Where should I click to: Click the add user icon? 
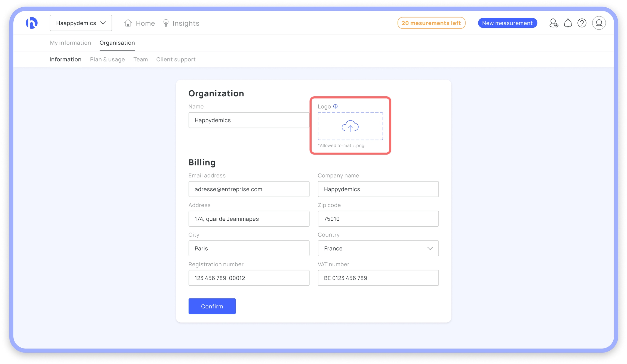pos(554,23)
